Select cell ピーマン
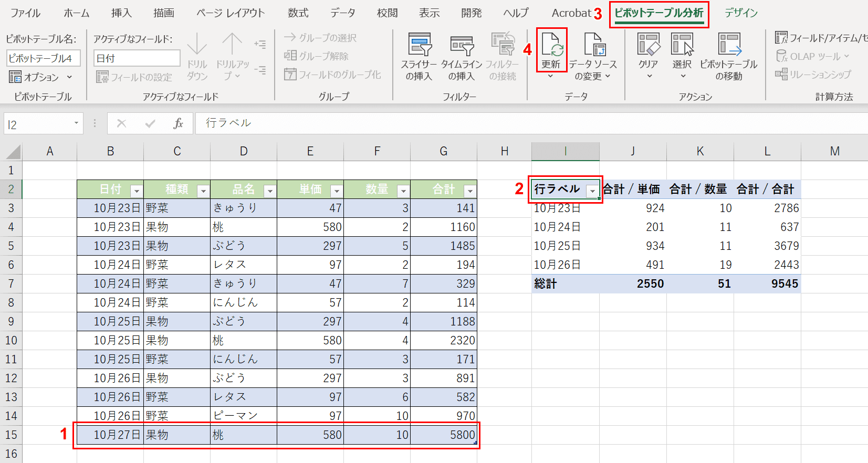The image size is (868, 463). [x=244, y=416]
